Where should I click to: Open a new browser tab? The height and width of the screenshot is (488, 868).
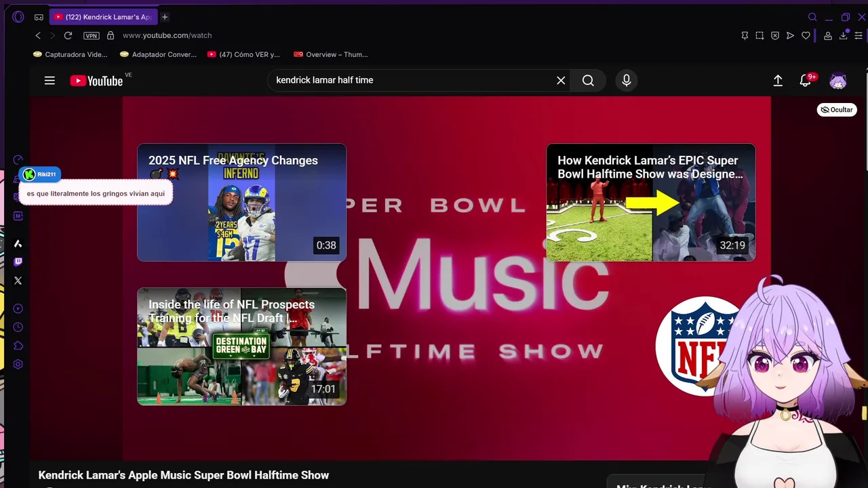[x=165, y=17]
